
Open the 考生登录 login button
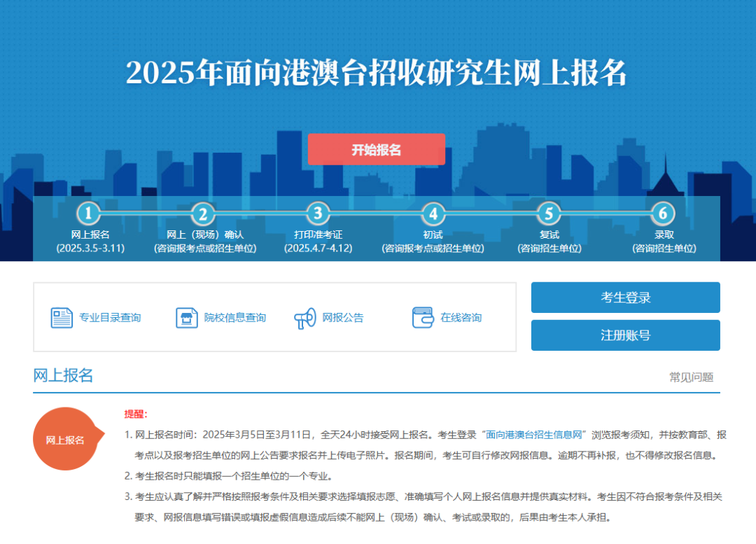625,298
